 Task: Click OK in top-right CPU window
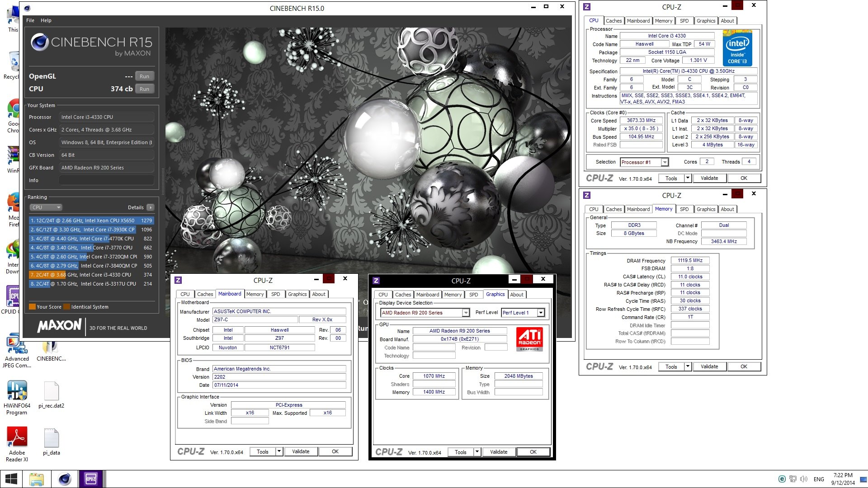744,178
